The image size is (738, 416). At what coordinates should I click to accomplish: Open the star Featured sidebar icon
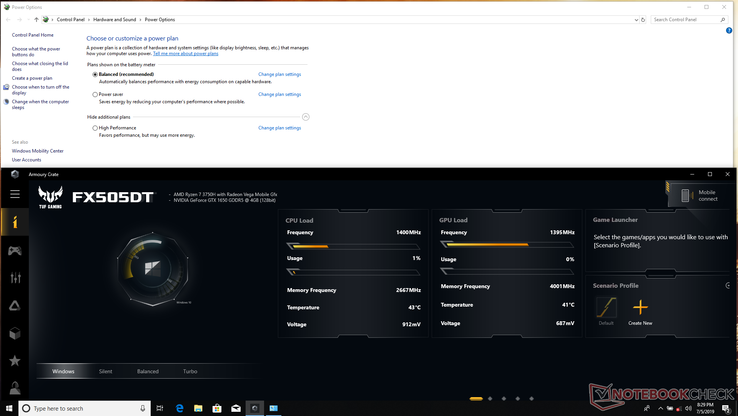tap(15, 360)
